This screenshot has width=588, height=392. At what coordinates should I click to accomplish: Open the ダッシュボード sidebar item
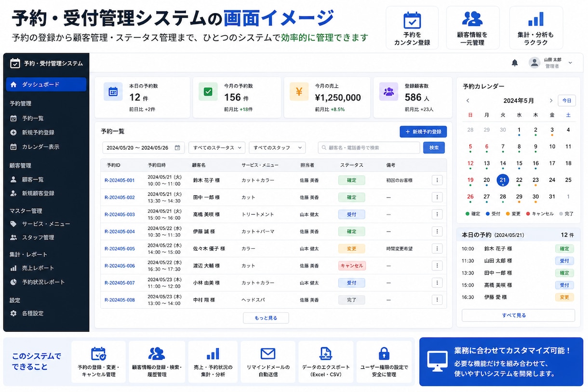(x=46, y=84)
